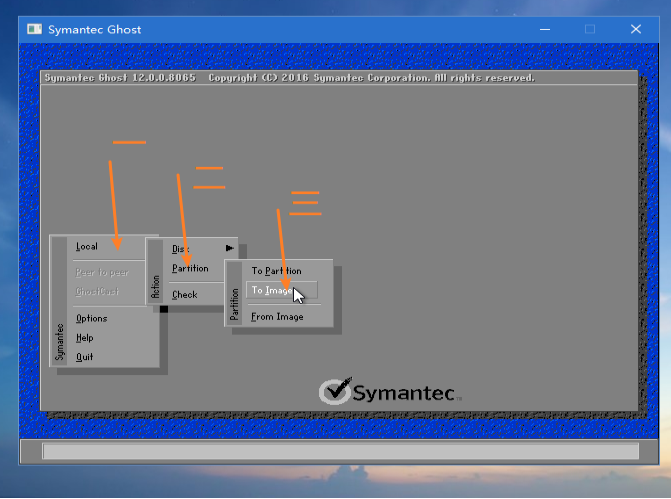Viewport: 671px width, 499px height.
Task: Select Partition in the Action menu
Action: click(190, 268)
